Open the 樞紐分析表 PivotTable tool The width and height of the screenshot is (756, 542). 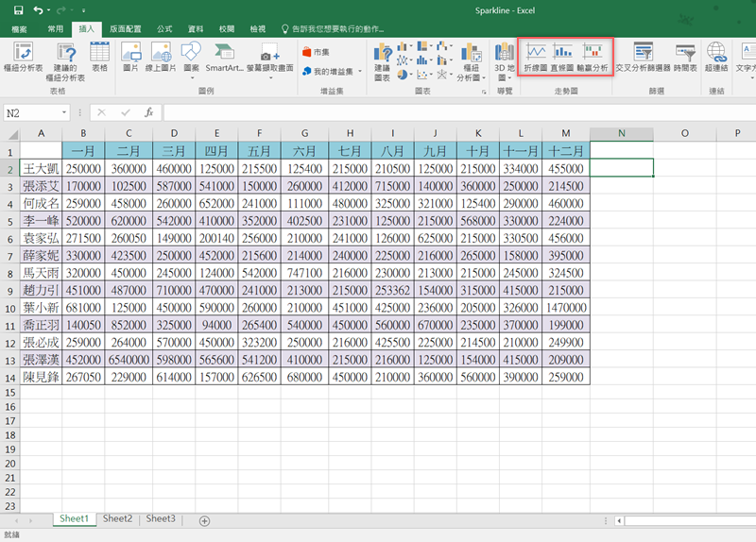pyautogui.click(x=23, y=57)
